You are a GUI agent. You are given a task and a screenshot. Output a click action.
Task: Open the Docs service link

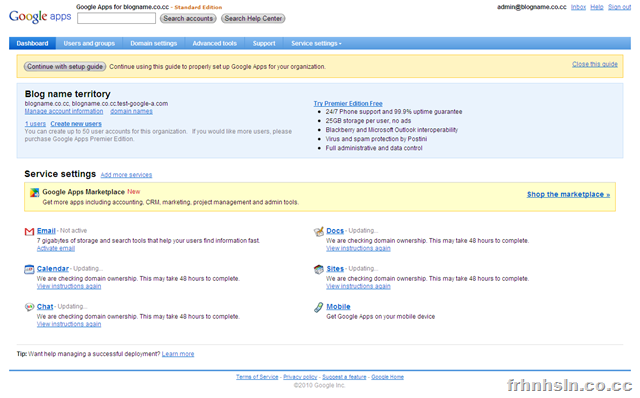(x=335, y=231)
